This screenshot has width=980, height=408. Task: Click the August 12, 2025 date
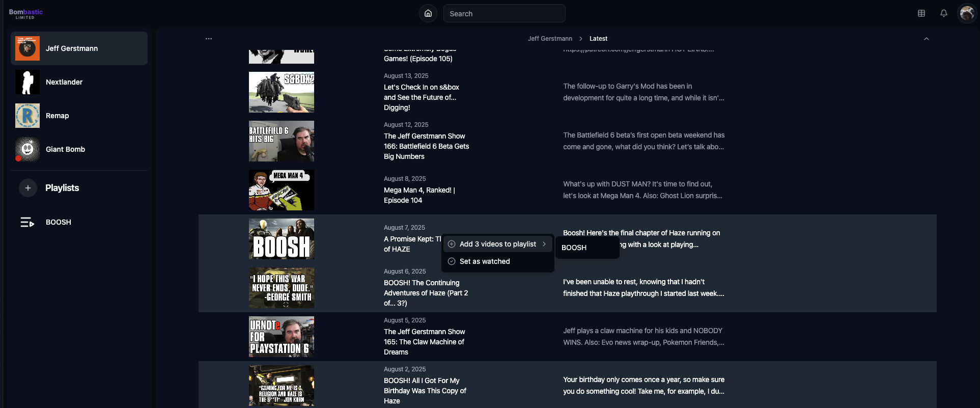click(406, 125)
